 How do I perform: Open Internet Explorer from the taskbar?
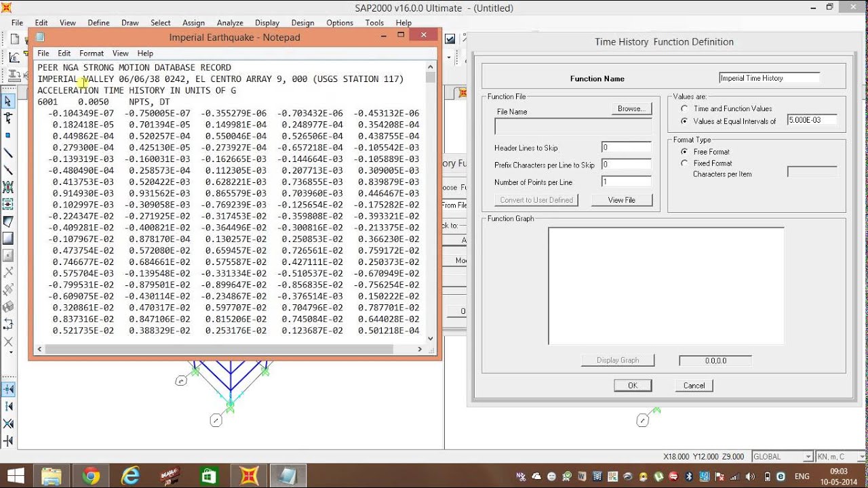coord(131,476)
